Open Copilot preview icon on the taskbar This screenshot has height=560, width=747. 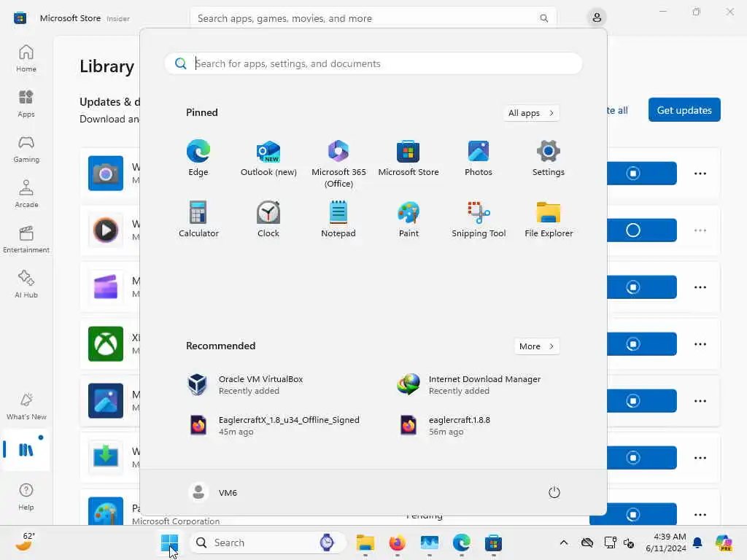[x=724, y=542]
